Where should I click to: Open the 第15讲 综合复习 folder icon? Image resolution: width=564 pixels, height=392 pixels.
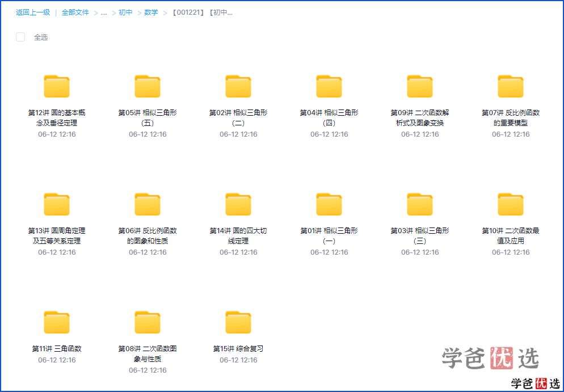[x=238, y=322]
